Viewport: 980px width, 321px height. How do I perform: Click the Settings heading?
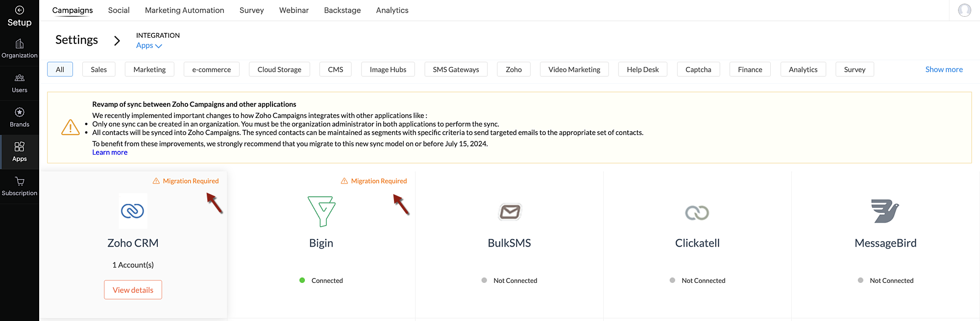click(x=76, y=40)
